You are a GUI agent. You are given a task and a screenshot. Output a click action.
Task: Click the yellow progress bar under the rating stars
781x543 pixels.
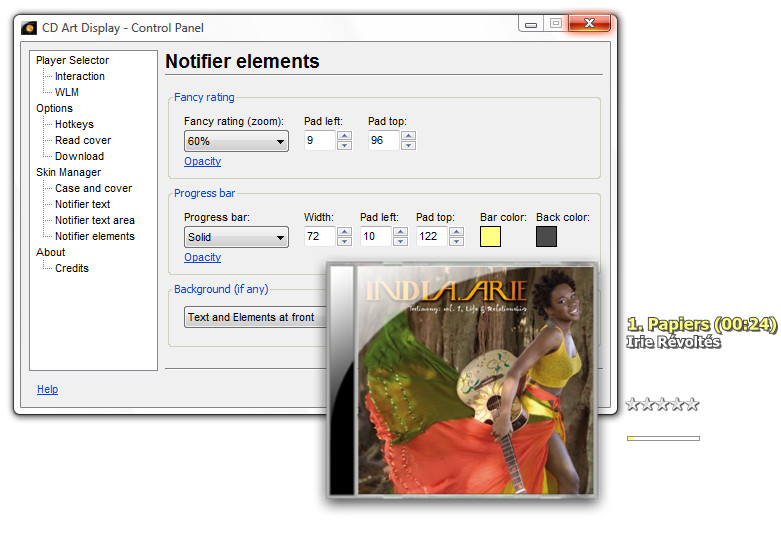coord(663,438)
